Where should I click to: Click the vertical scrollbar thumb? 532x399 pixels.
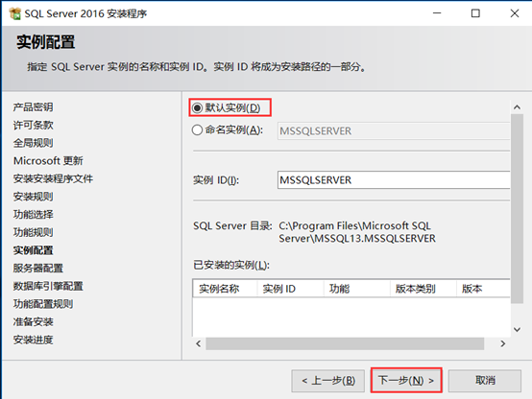517,209
